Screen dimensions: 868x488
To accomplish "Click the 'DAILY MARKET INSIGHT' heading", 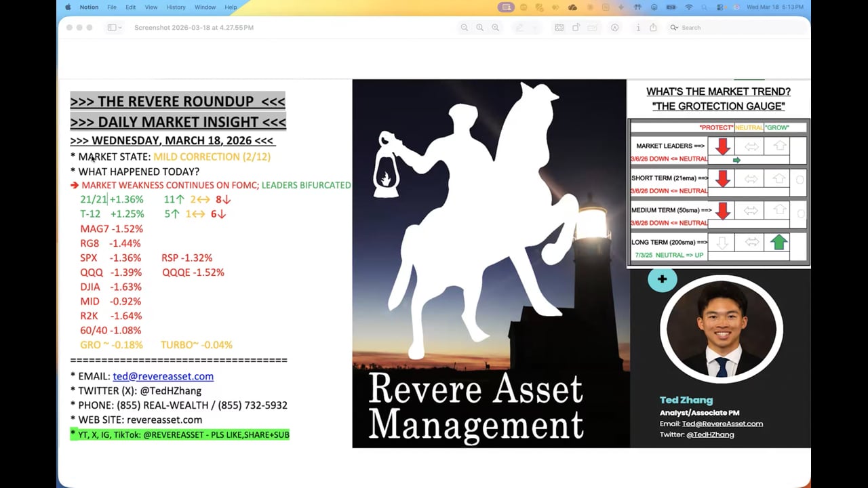I will pos(178,122).
